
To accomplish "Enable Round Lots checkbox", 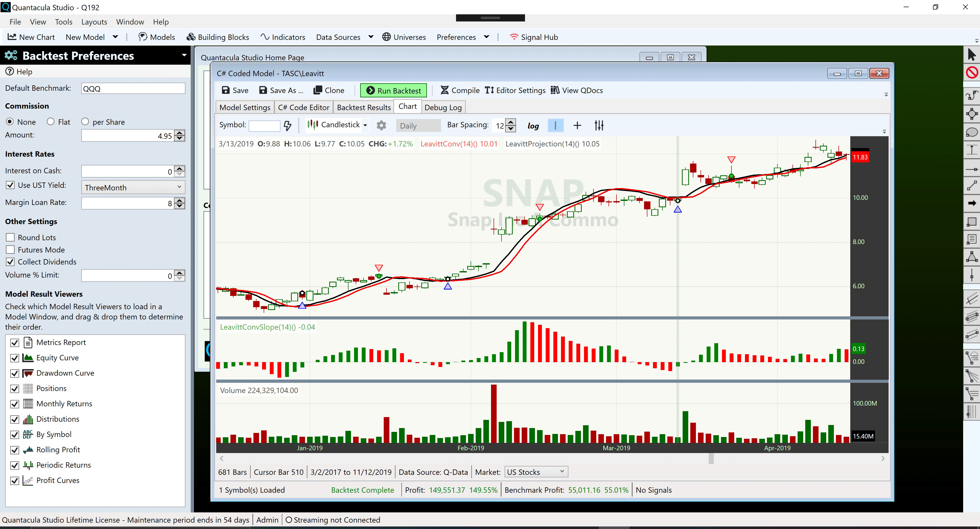I will (x=10, y=237).
